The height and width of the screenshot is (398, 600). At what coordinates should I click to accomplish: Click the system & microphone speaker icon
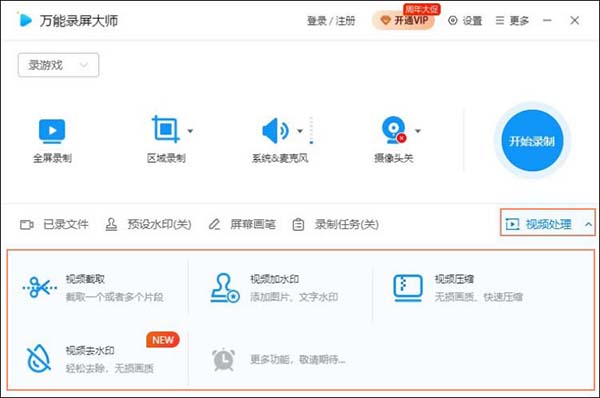(275, 131)
